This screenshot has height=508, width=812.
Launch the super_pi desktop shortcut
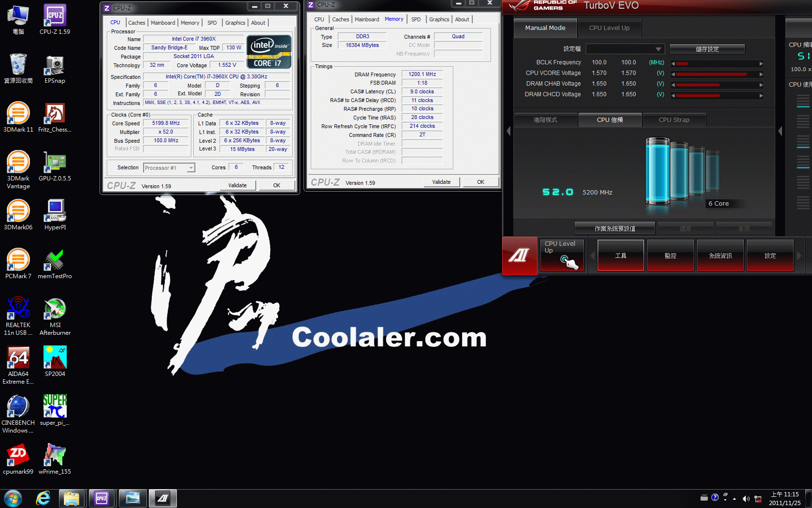point(55,410)
